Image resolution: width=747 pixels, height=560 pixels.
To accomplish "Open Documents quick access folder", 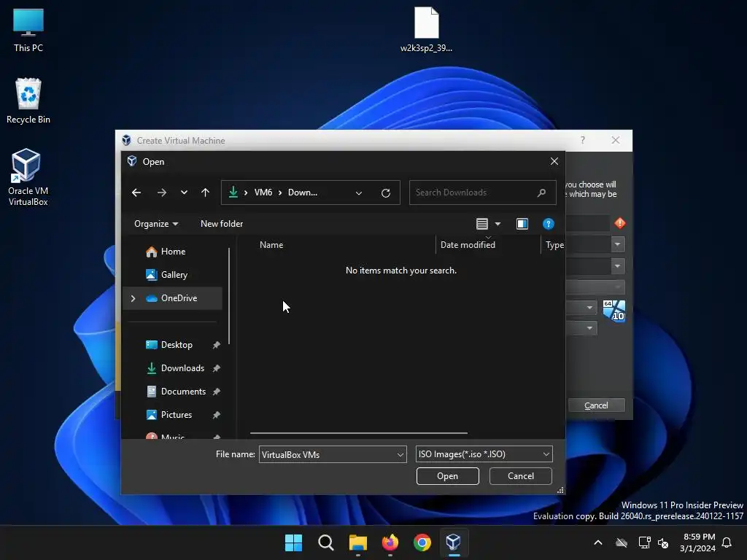I will pos(183,392).
